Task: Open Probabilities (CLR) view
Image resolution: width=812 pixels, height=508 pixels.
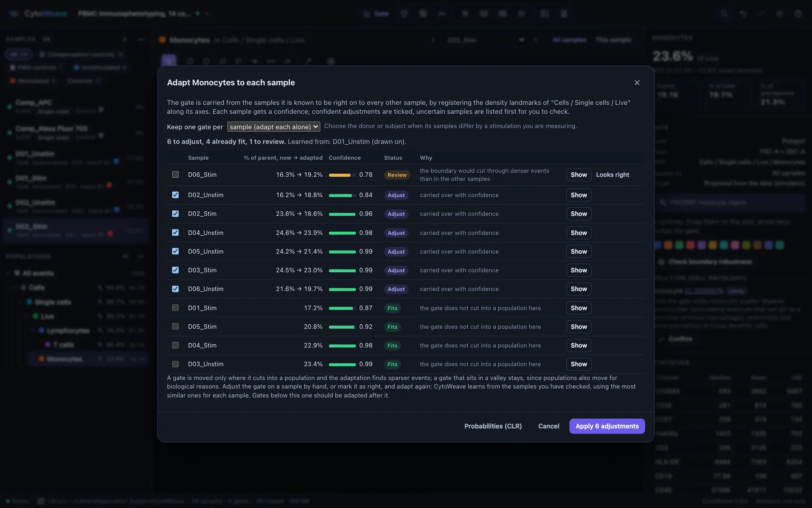Action: (493, 426)
